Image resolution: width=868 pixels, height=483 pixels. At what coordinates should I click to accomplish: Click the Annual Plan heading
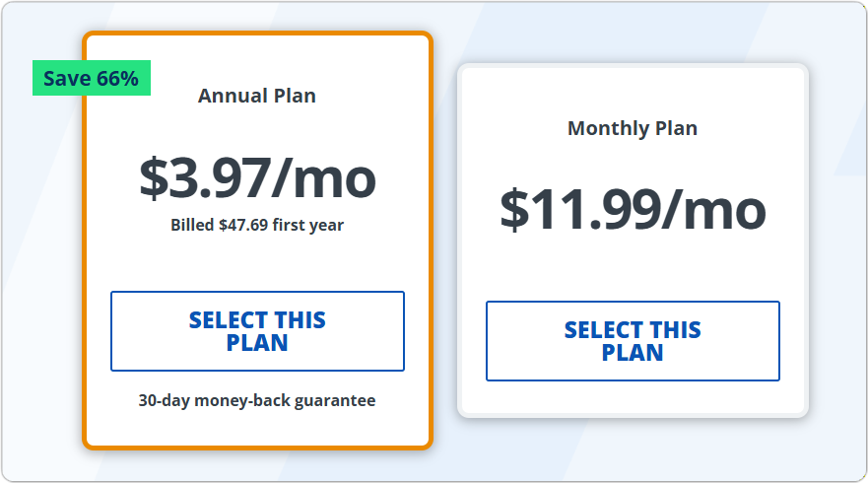pos(257,96)
